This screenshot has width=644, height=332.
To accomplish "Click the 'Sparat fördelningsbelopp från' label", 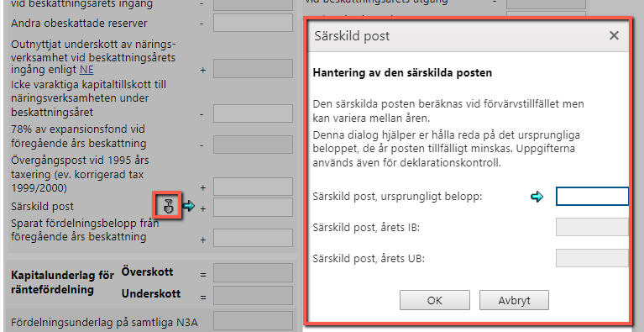I will (85, 223).
